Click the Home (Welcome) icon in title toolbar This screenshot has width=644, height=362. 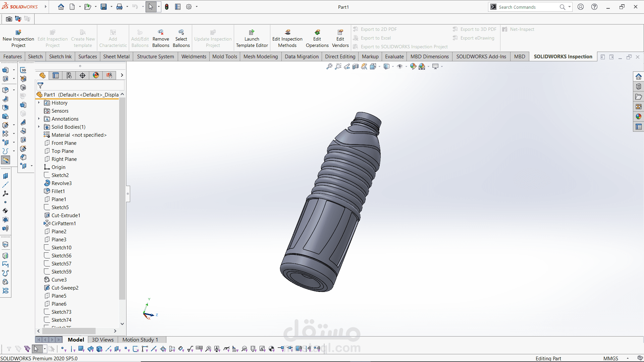tap(61, 7)
